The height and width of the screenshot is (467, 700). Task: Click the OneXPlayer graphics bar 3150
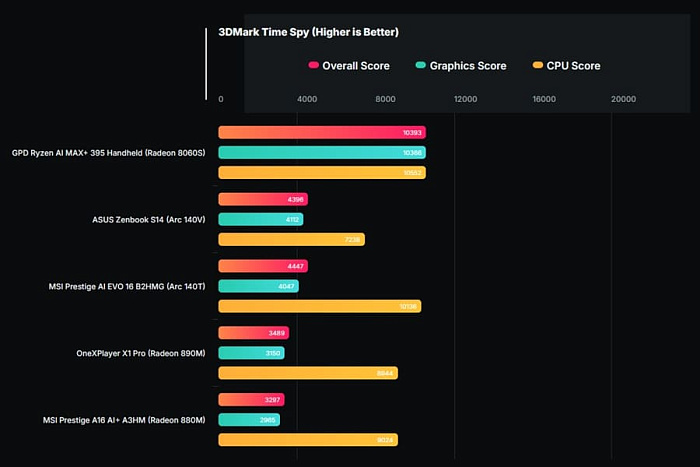pyautogui.click(x=251, y=353)
